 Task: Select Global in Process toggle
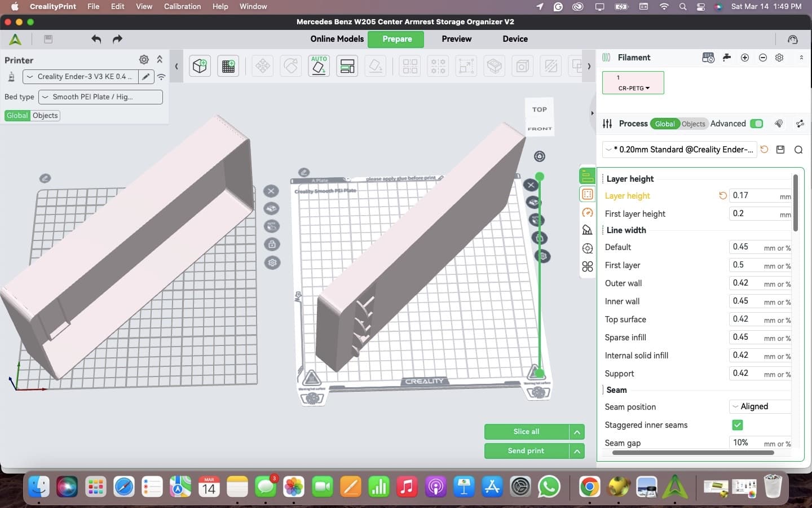click(665, 124)
